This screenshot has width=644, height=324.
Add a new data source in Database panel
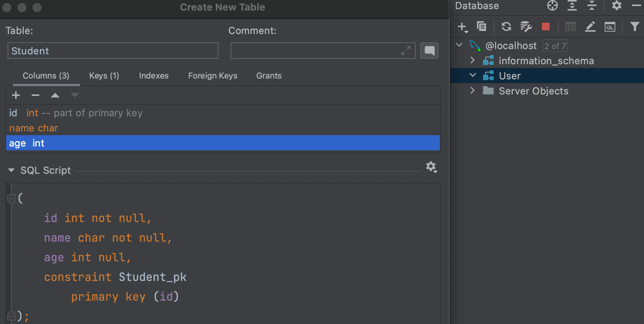point(463,27)
